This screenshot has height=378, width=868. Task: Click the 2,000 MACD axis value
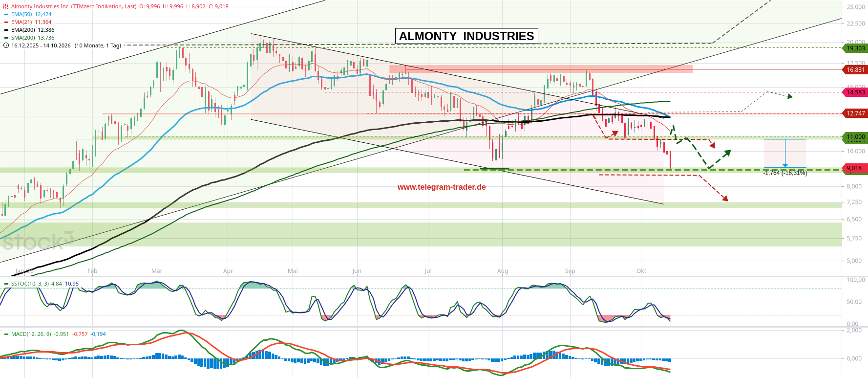point(854,330)
